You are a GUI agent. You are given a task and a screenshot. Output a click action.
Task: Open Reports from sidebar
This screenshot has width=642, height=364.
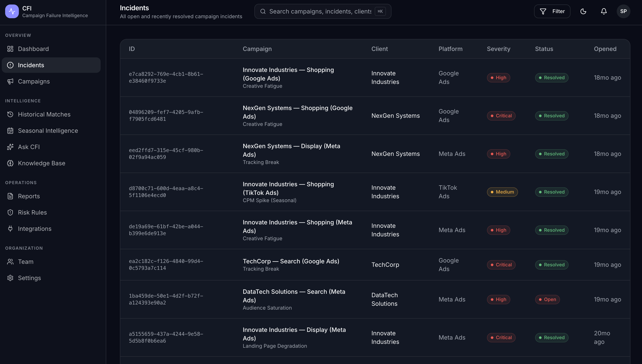pos(51,196)
